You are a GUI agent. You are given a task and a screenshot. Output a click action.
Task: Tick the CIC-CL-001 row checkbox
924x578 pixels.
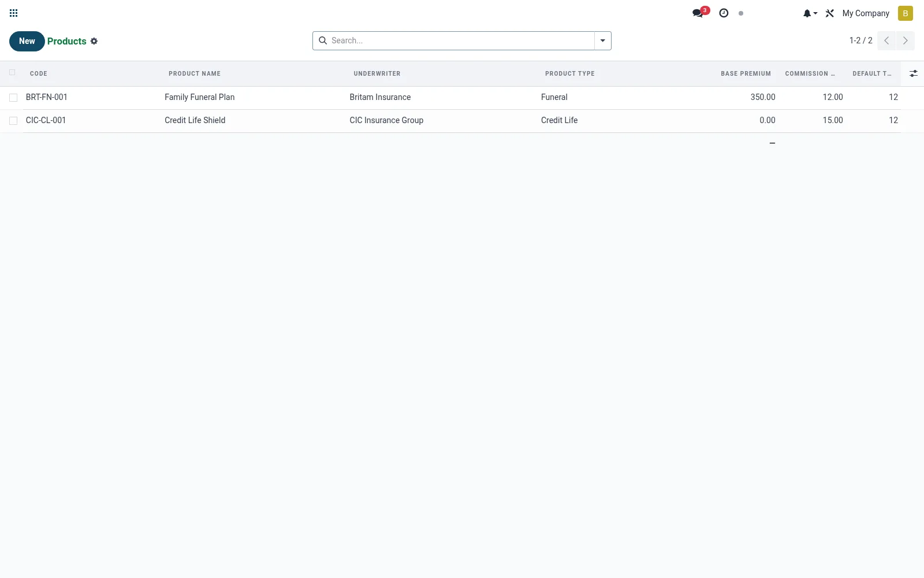(x=13, y=121)
